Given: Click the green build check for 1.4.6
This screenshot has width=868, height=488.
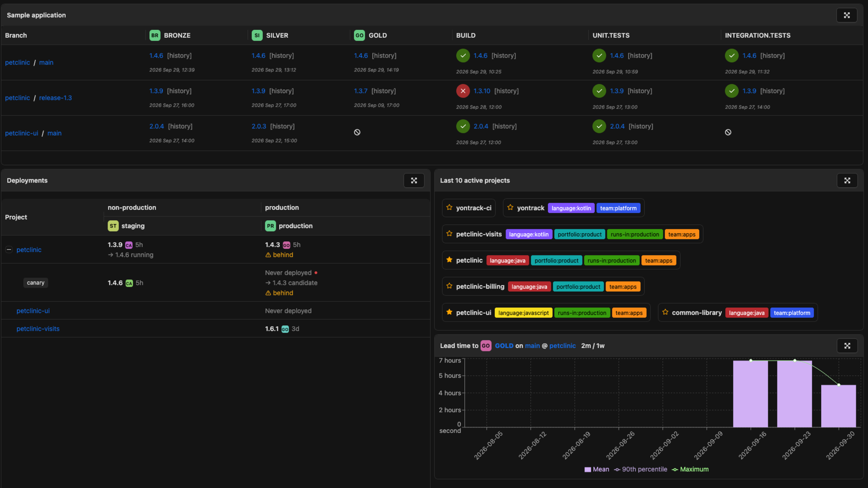Looking at the screenshot, I should (x=463, y=56).
